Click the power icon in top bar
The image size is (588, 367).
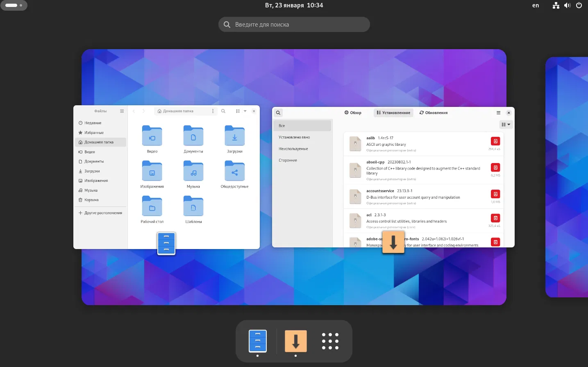coord(579,5)
